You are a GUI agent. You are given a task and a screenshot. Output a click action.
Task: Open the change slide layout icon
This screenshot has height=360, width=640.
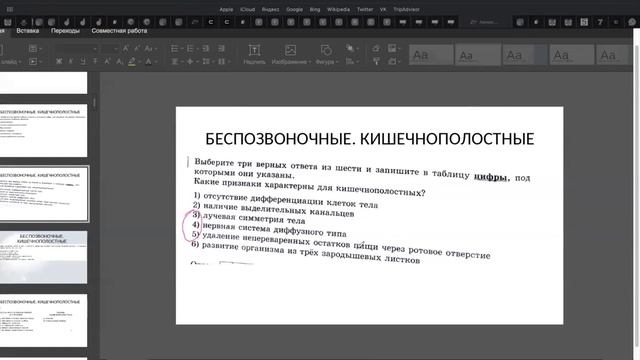click(35, 49)
